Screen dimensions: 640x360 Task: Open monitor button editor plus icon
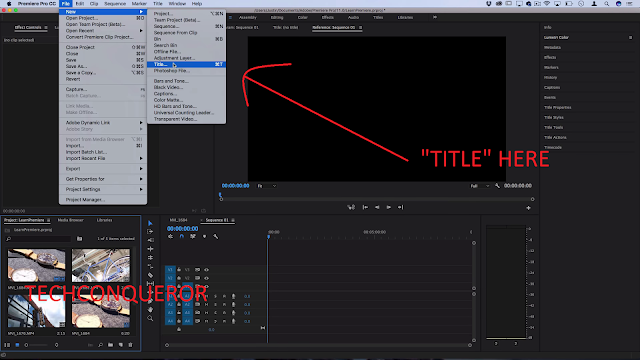point(529,208)
